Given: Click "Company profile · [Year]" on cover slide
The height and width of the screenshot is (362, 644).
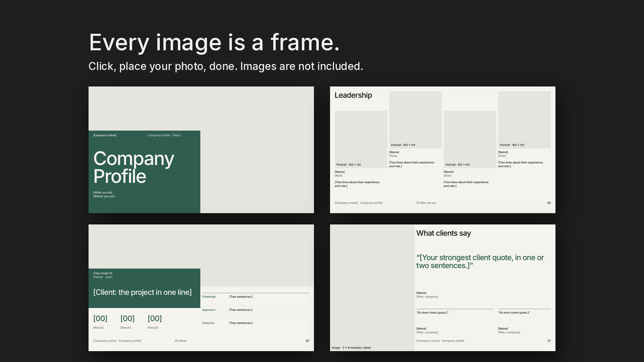Looking at the screenshot, I should pyautogui.click(x=164, y=135).
